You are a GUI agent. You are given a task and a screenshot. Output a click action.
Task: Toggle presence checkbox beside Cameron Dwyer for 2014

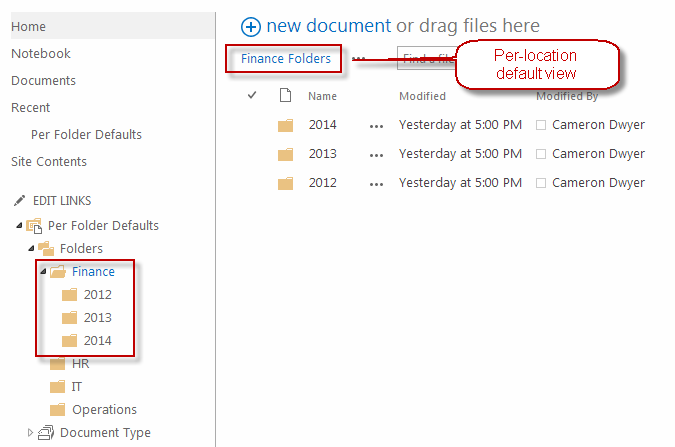point(541,125)
